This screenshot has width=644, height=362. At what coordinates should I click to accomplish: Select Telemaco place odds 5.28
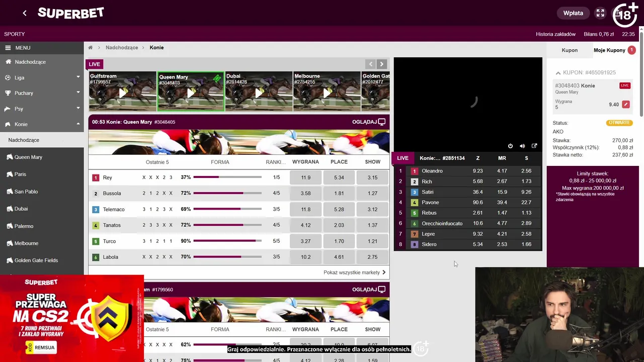pyautogui.click(x=339, y=209)
